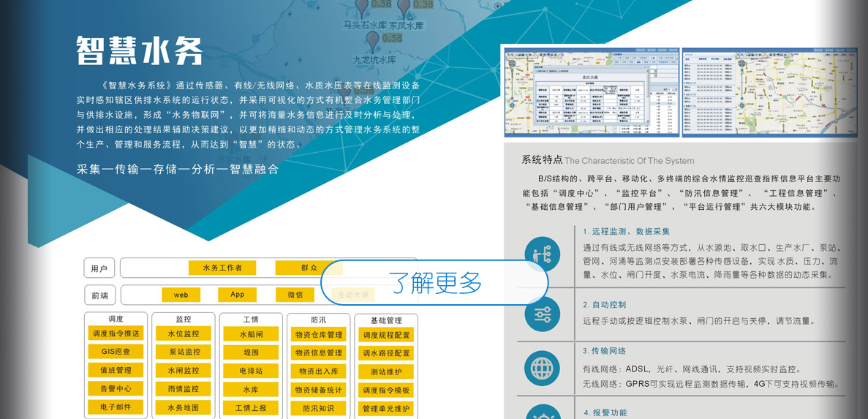Select 水位监控 under the 监控 column
This screenshot has width=868, height=419.
pyautogui.click(x=183, y=333)
